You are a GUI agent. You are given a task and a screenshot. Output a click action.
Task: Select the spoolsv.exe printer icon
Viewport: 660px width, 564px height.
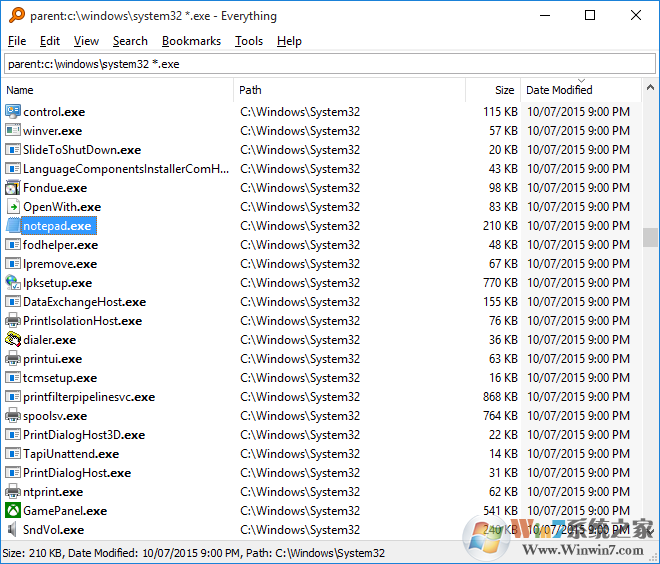tap(13, 416)
